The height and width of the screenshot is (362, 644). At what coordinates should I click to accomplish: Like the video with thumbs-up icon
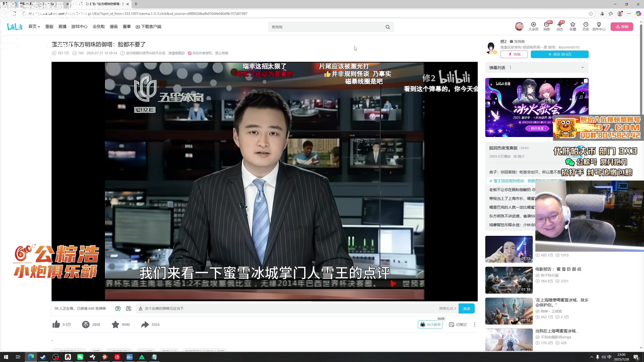[56, 324]
